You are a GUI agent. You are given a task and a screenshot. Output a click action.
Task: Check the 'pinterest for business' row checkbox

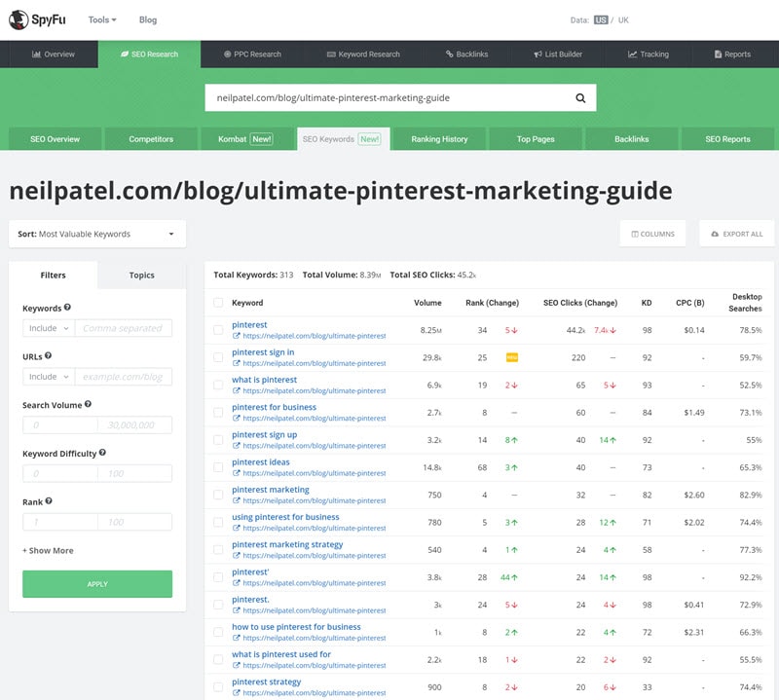coord(218,413)
